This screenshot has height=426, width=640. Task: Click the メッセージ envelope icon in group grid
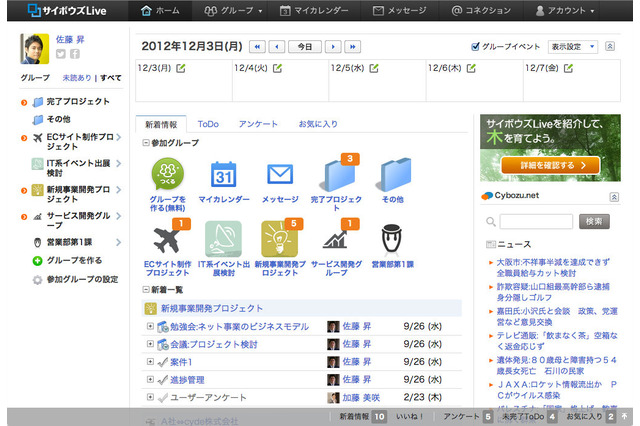coord(279,176)
